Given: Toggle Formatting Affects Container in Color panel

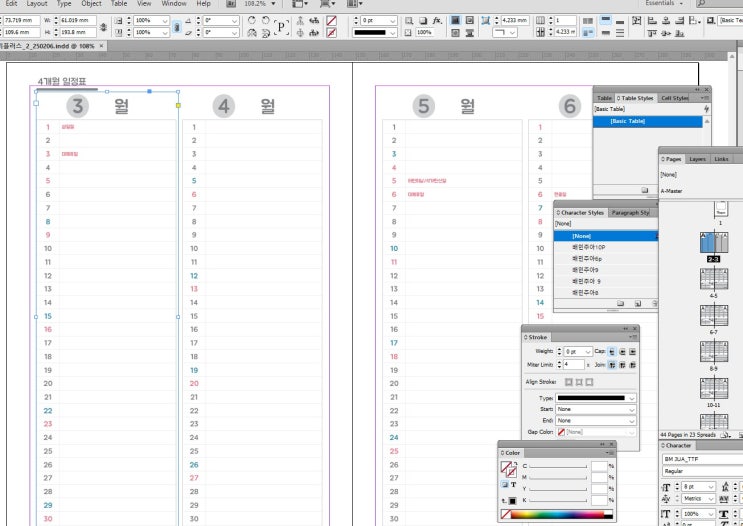Looking at the screenshot, I should (x=505, y=484).
